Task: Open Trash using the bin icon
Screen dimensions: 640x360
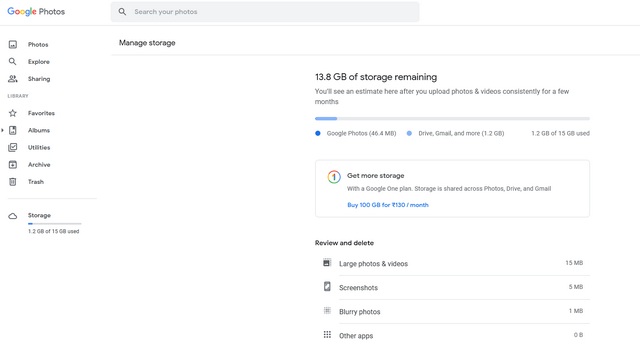Action: click(x=13, y=182)
